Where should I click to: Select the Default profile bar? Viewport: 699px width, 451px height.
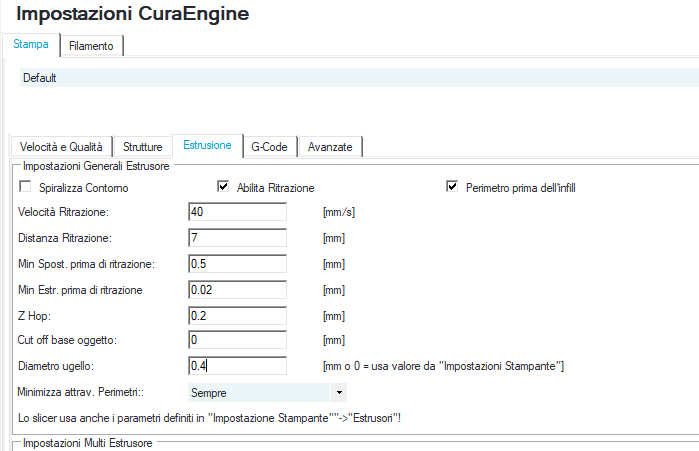[x=359, y=78]
